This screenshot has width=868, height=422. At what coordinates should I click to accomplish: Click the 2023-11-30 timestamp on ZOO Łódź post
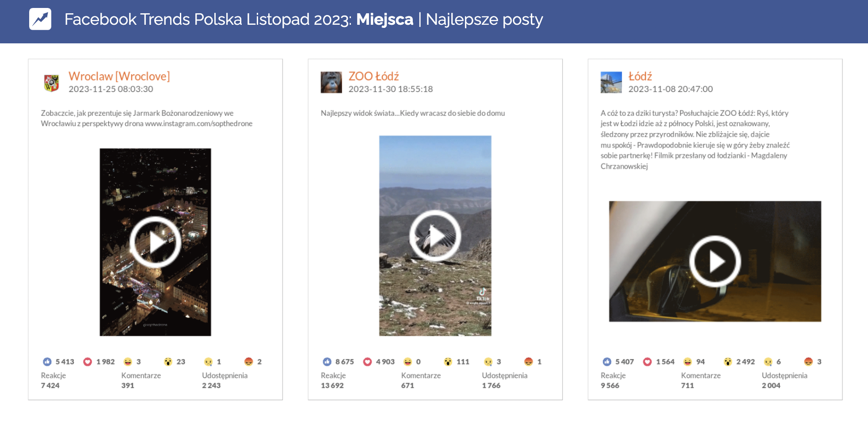pyautogui.click(x=391, y=89)
